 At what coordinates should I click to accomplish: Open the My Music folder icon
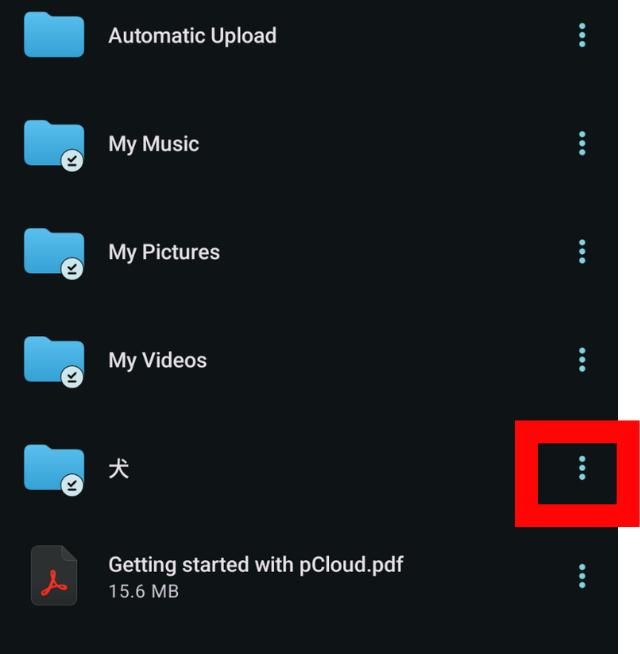54,143
